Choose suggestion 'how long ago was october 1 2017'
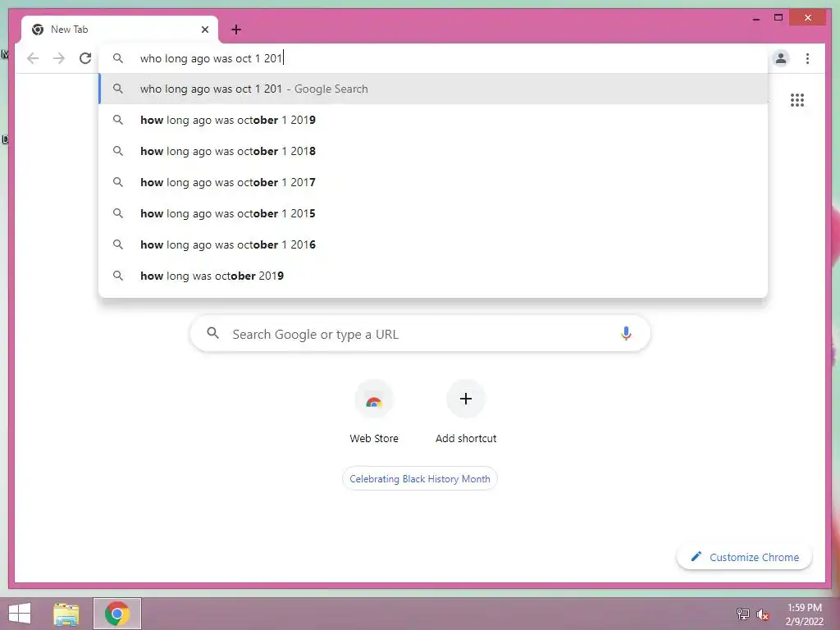 pyautogui.click(x=433, y=182)
